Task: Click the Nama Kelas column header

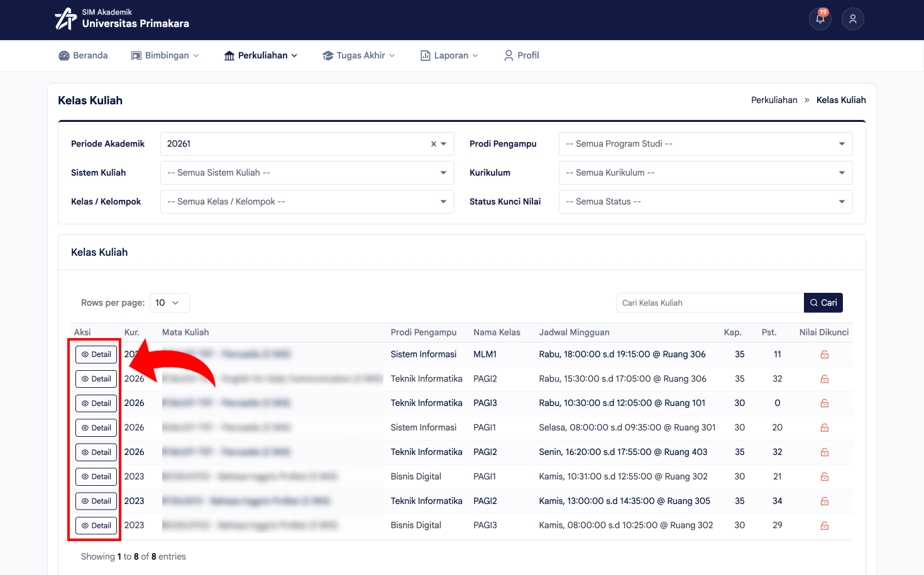Action: [x=497, y=332]
